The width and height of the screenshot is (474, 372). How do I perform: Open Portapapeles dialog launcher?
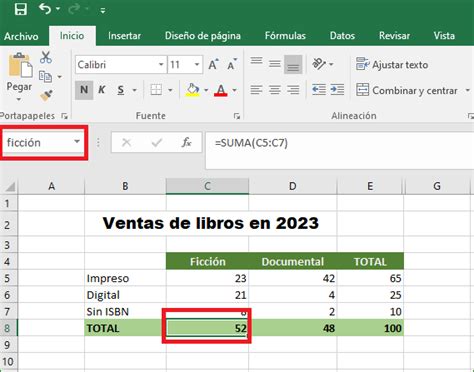click(x=64, y=116)
